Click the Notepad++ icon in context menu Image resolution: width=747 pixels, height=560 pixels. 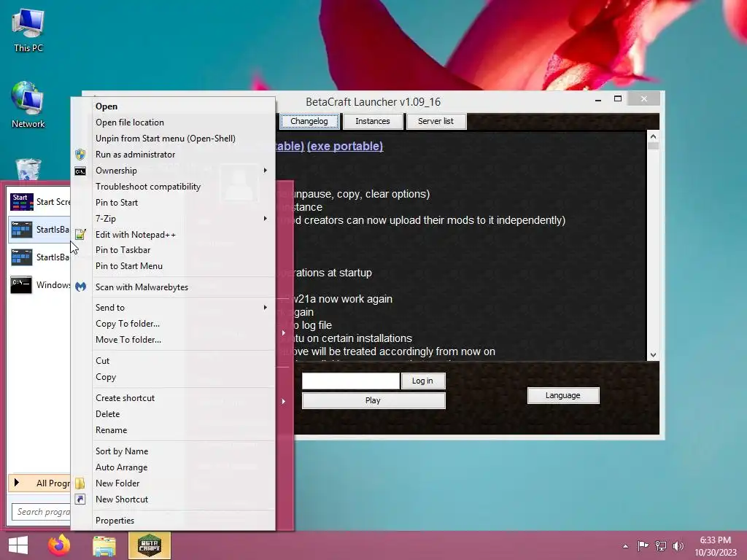[x=80, y=234]
